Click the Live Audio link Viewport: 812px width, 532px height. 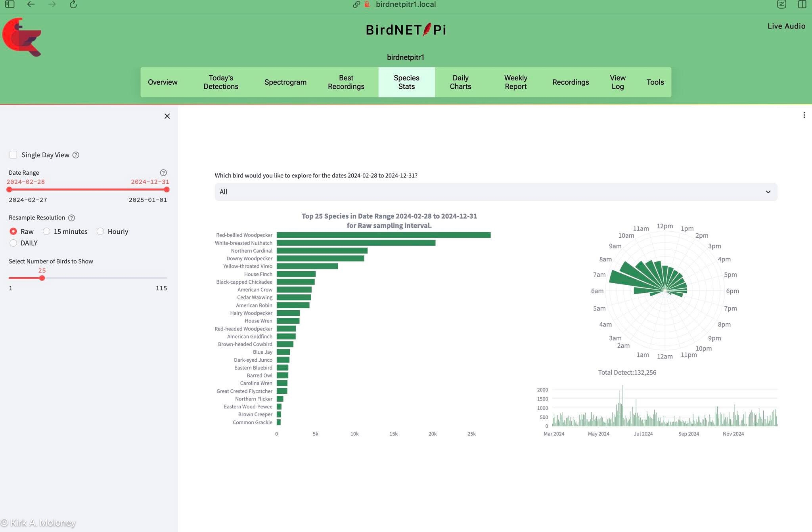pyautogui.click(x=786, y=26)
